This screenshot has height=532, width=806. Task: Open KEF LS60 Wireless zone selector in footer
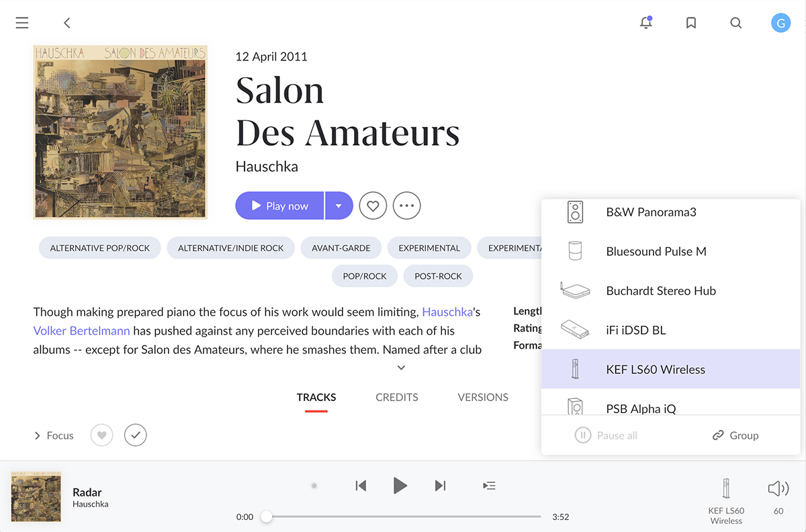(x=726, y=500)
